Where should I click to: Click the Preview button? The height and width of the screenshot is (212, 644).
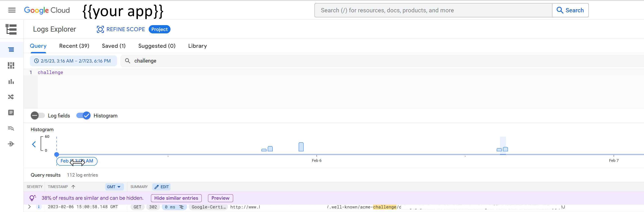tap(221, 198)
